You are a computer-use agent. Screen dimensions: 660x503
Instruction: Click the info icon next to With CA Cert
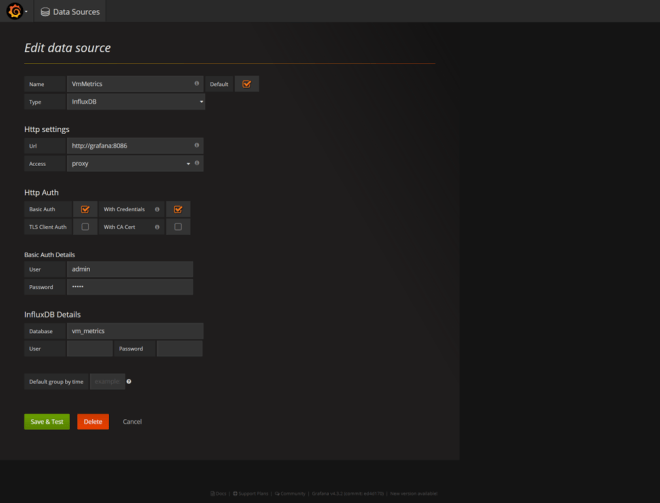coord(157,227)
